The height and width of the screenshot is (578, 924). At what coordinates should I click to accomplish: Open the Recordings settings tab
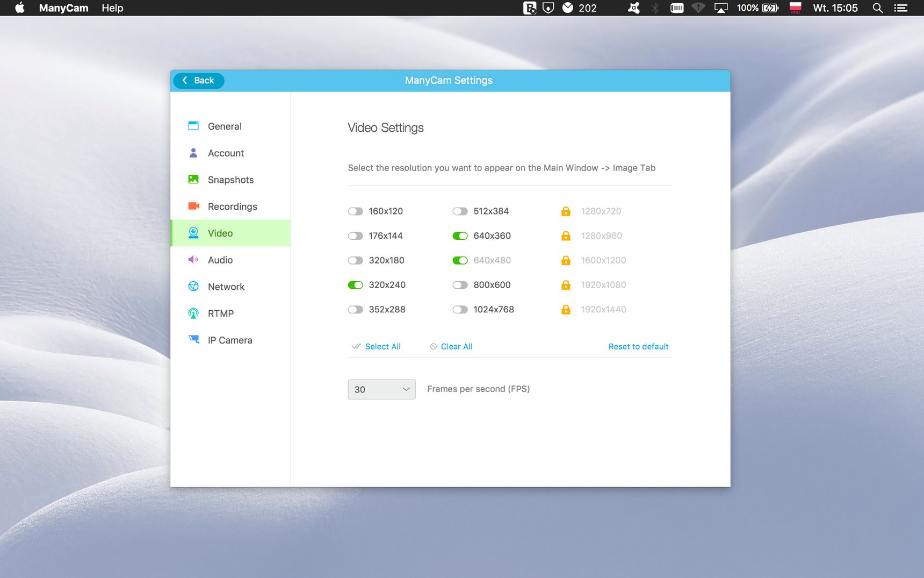click(x=230, y=206)
